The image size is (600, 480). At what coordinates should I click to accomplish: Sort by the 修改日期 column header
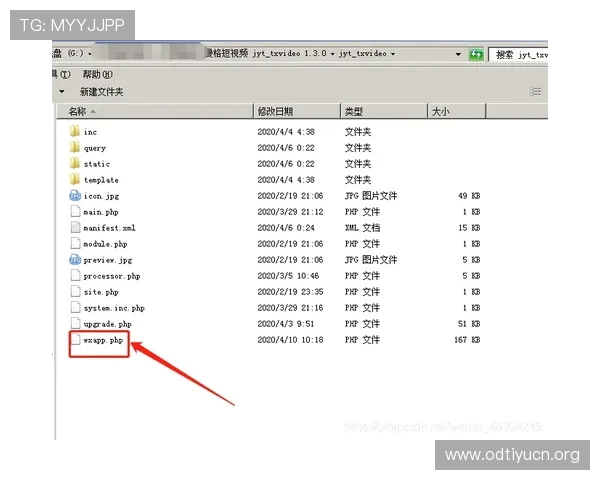(297, 111)
